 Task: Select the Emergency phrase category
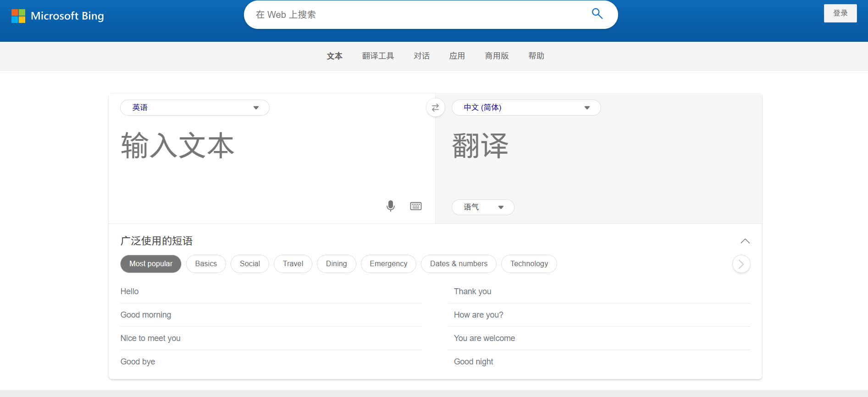click(x=388, y=264)
